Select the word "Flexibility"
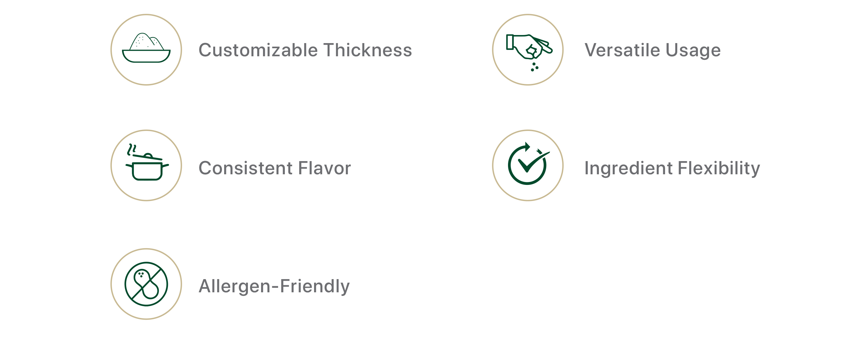The height and width of the screenshot is (337, 868). (x=719, y=168)
